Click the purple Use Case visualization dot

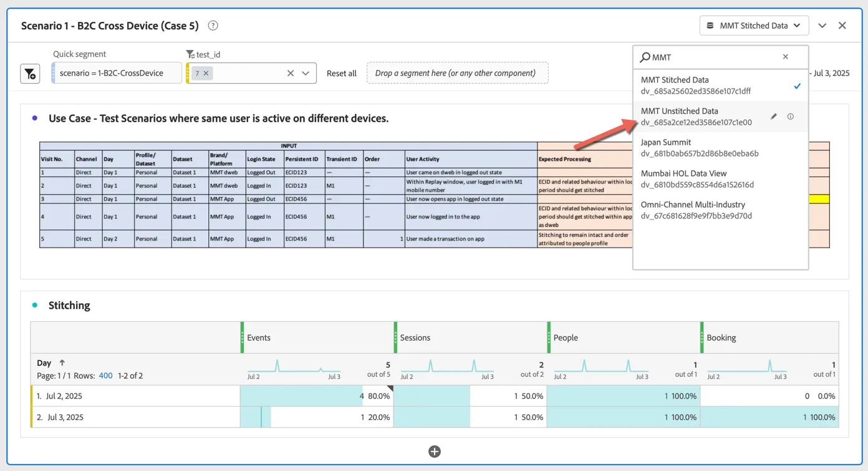point(35,118)
